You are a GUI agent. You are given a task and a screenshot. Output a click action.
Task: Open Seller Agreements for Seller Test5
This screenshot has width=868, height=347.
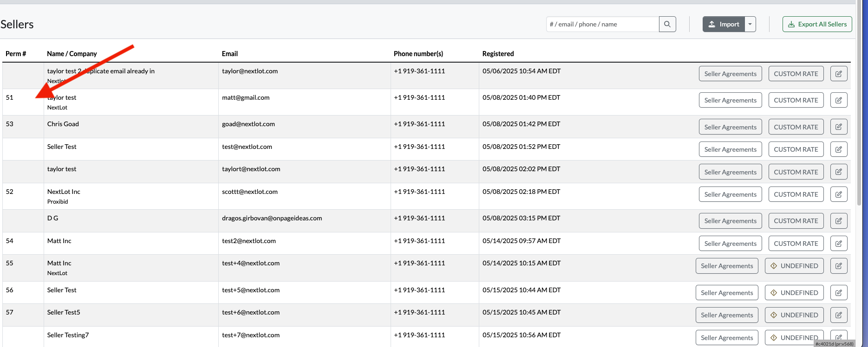(x=727, y=315)
